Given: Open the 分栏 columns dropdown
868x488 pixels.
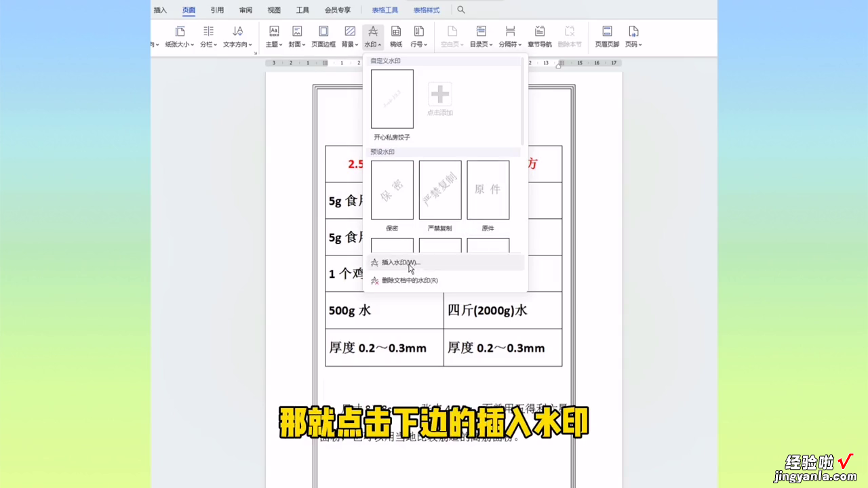Looking at the screenshot, I should (208, 38).
